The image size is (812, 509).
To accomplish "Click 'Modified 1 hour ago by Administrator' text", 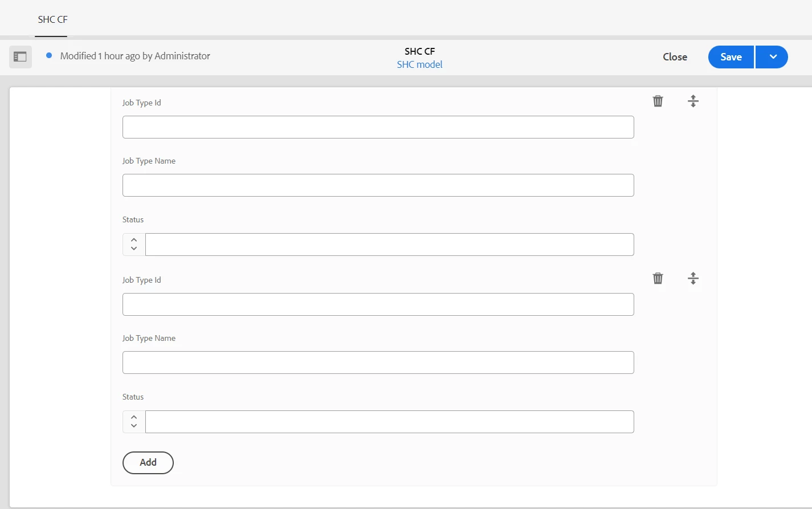I will (135, 56).
